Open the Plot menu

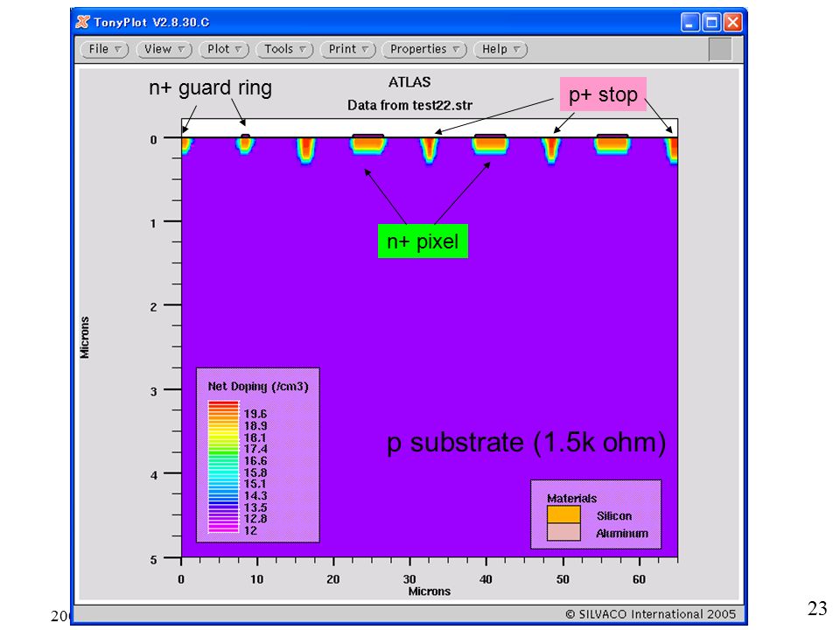(224, 49)
